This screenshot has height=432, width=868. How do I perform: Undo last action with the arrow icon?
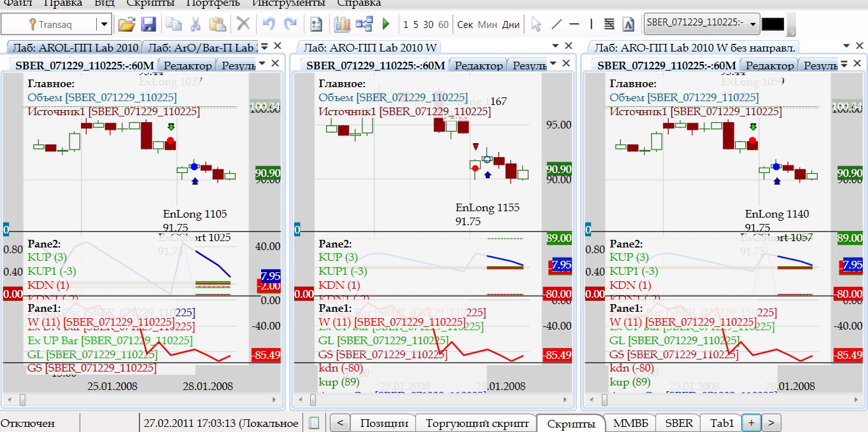(268, 25)
